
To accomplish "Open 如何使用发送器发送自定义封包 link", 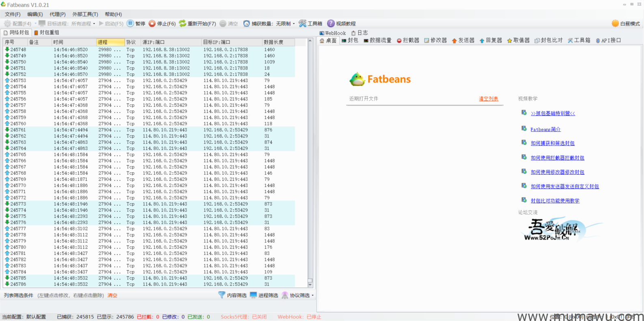I will tap(565, 186).
